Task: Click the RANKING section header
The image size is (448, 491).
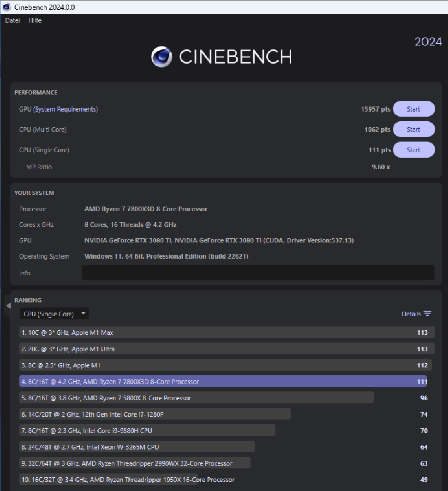Action: 28,300
